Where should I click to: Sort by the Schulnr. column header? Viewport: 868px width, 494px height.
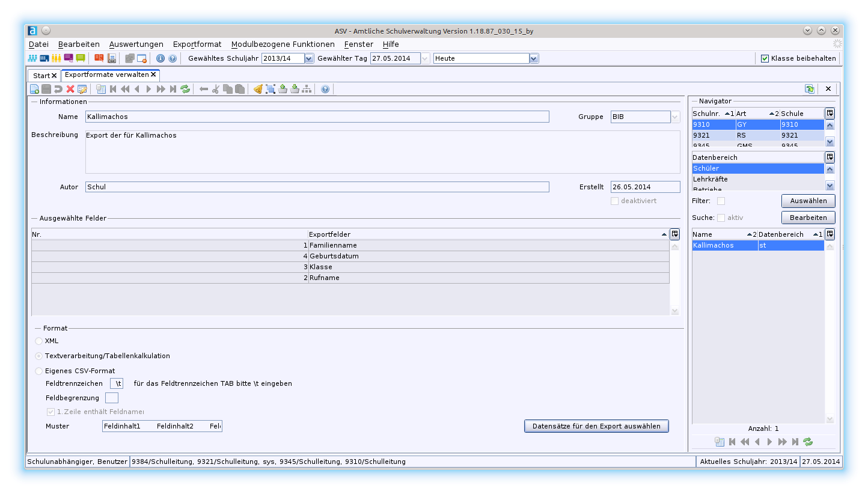pyautogui.click(x=714, y=113)
